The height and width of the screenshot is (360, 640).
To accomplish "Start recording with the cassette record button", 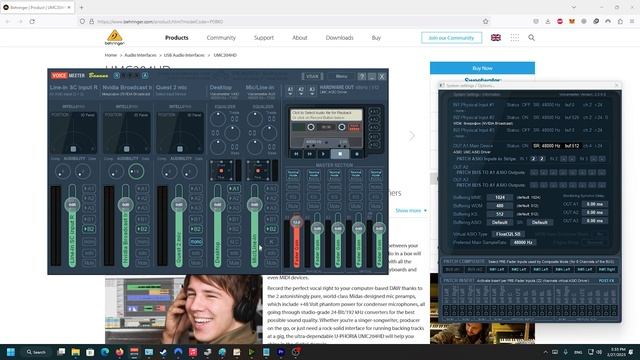I will pyautogui.click(x=357, y=154).
